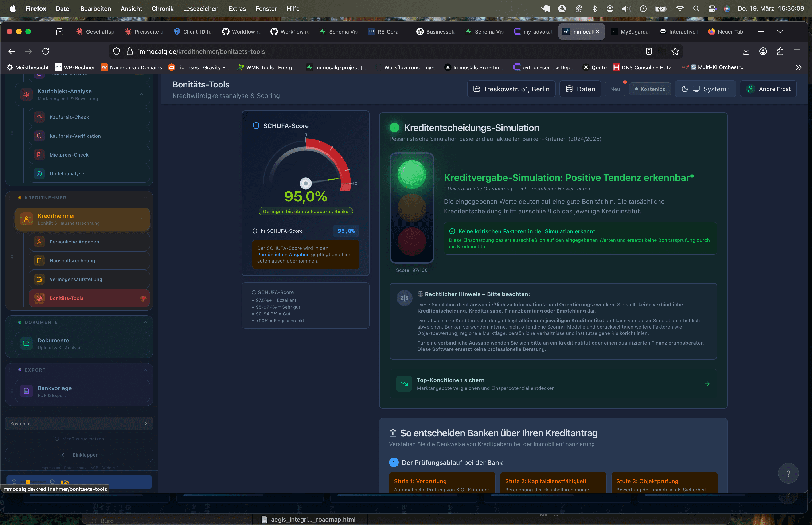Close the active Immocal tab

coord(597,32)
